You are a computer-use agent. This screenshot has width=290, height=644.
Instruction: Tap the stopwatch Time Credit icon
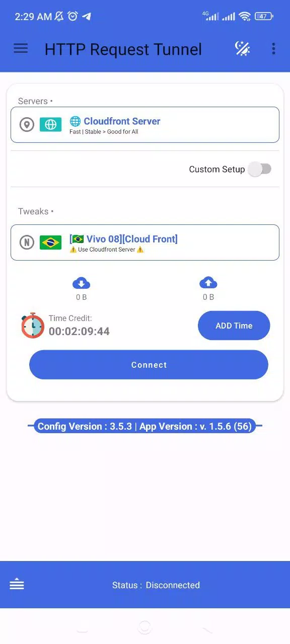(x=33, y=325)
